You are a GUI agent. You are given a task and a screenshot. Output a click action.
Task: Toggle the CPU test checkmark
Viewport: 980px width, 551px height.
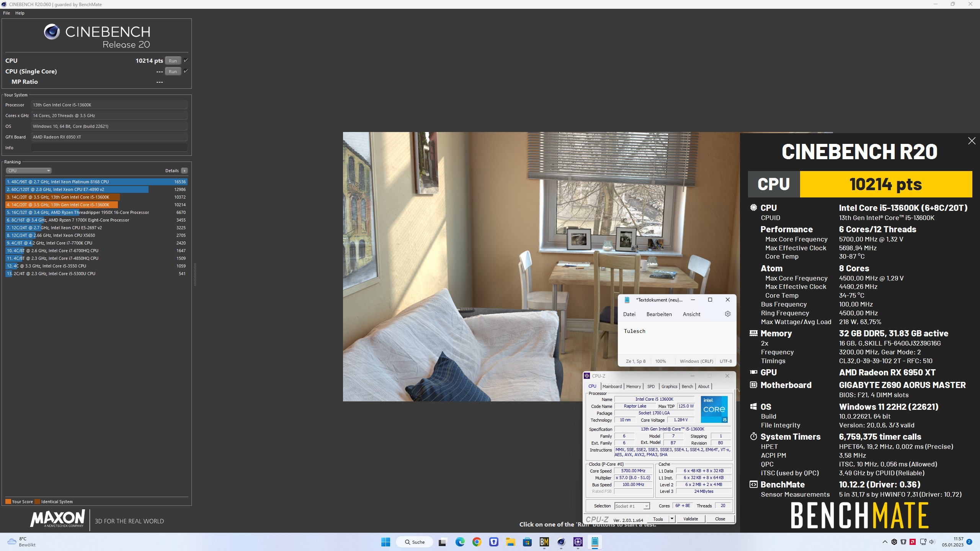click(x=186, y=60)
